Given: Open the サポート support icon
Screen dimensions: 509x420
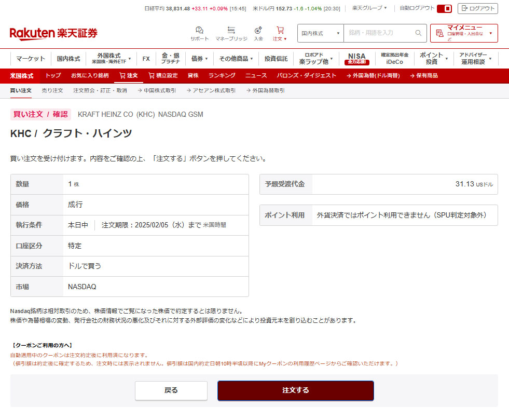Looking at the screenshot, I should (x=199, y=31).
